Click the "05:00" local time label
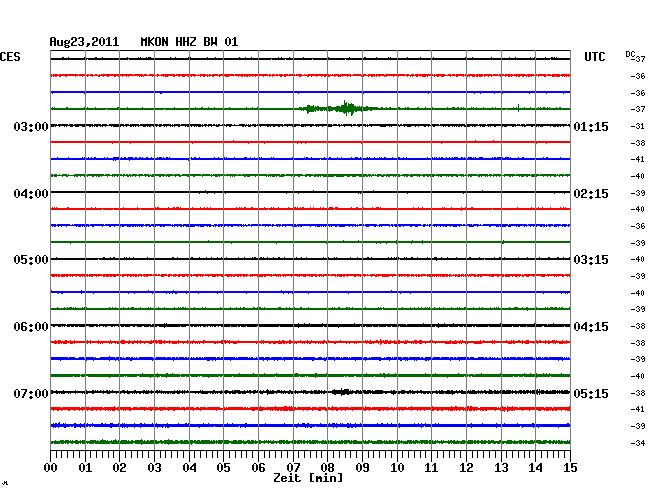The width and height of the screenshot is (650, 494). [31, 260]
